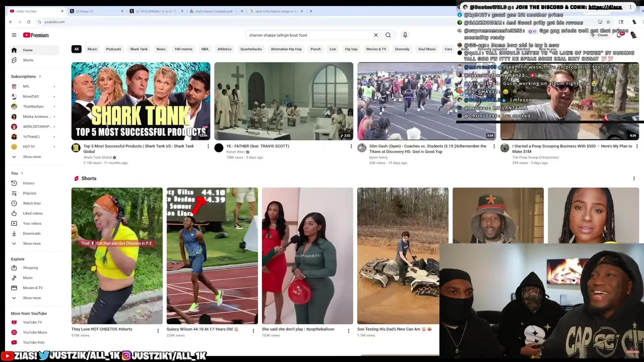This screenshot has width=644, height=362.
Task: Open options for 'They Love HOT CHEETOS' short
Action: 158,331
